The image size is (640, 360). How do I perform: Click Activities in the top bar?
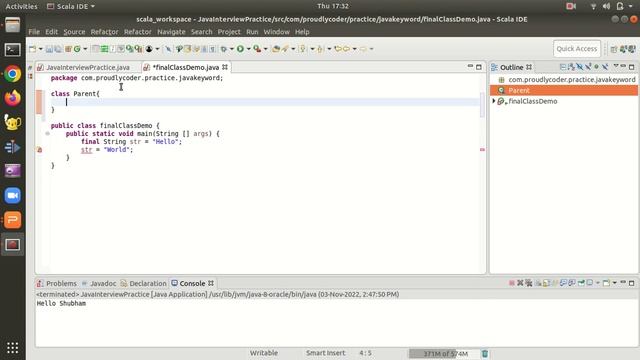tap(21, 6)
